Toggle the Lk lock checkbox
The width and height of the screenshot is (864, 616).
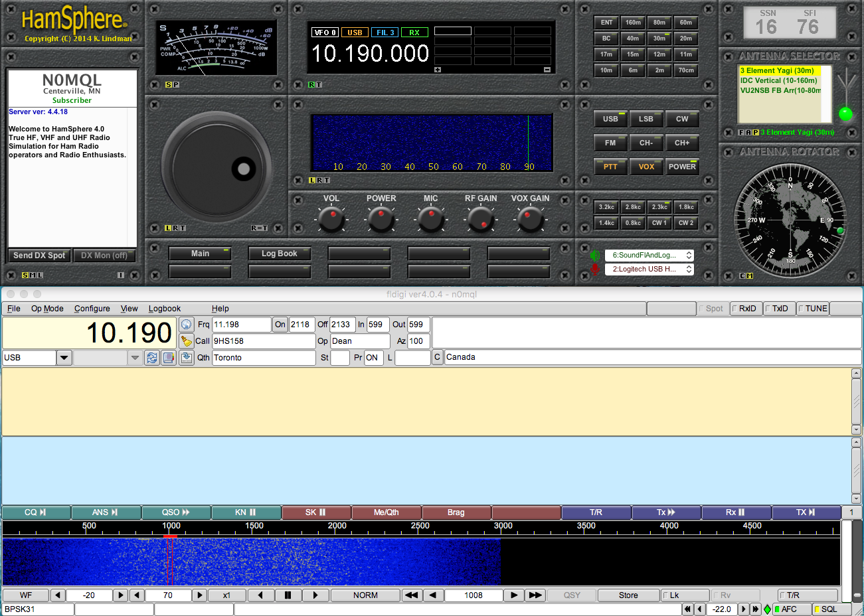(685, 595)
